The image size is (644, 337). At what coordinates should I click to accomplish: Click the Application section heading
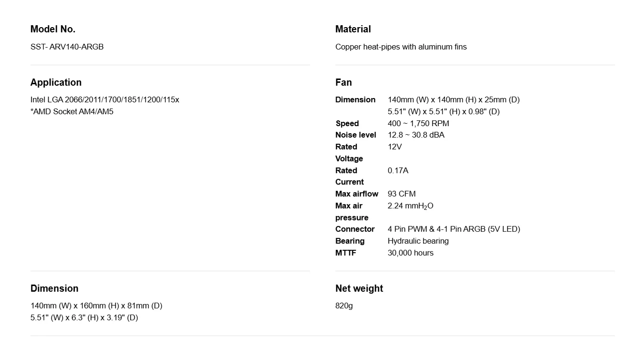pos(56,82)
